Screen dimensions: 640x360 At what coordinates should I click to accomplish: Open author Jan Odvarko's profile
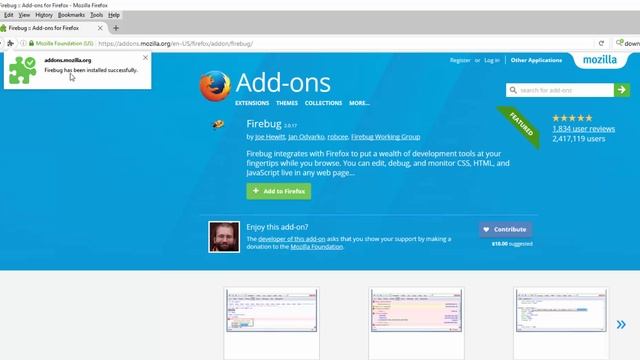point(306,137)
